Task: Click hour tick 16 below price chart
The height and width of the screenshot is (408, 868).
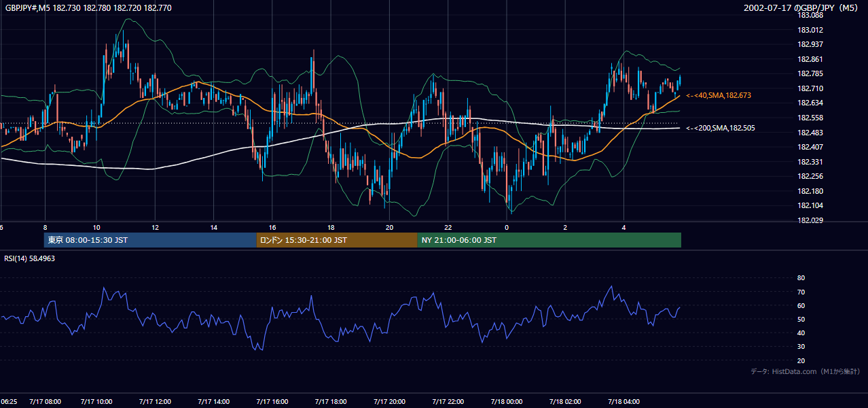Action: (272, 227)
